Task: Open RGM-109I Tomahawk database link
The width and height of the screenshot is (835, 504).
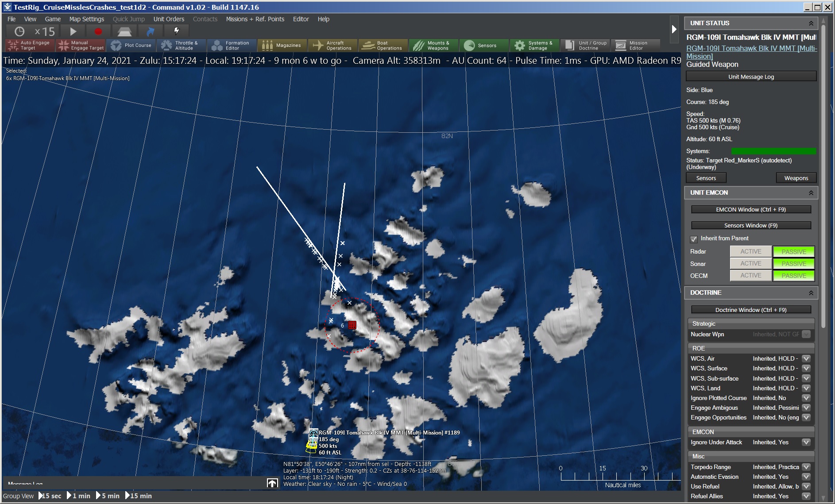Action: (751, 52)
